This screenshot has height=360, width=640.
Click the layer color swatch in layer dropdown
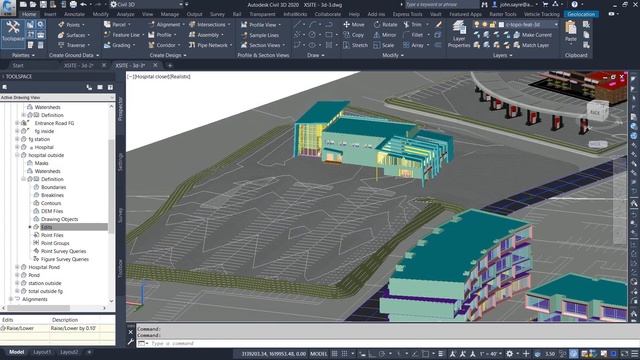501,24
